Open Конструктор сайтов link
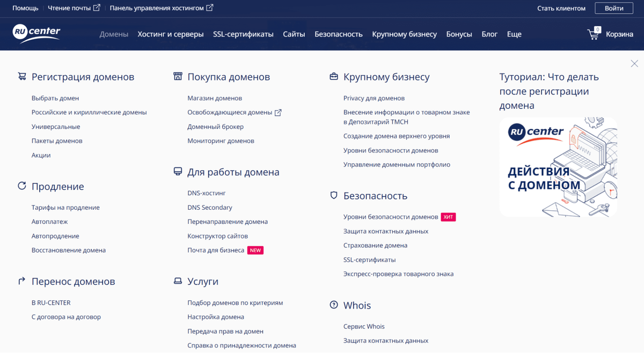 217,236
